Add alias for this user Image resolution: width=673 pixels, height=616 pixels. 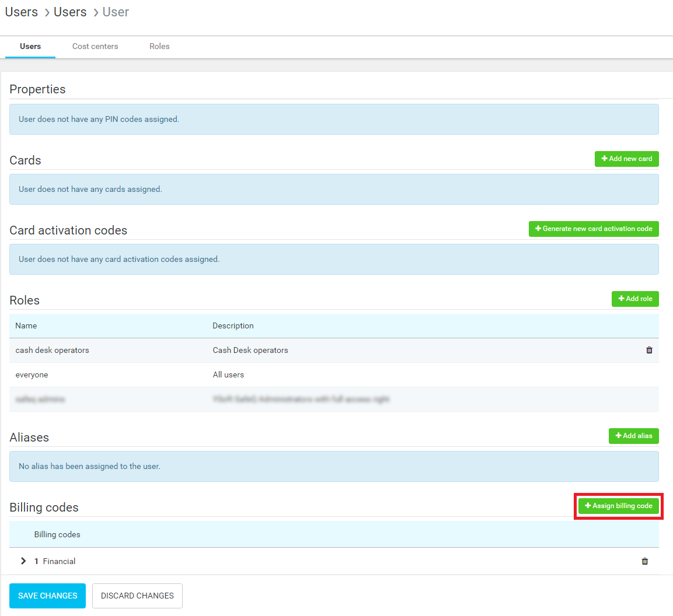633,436
